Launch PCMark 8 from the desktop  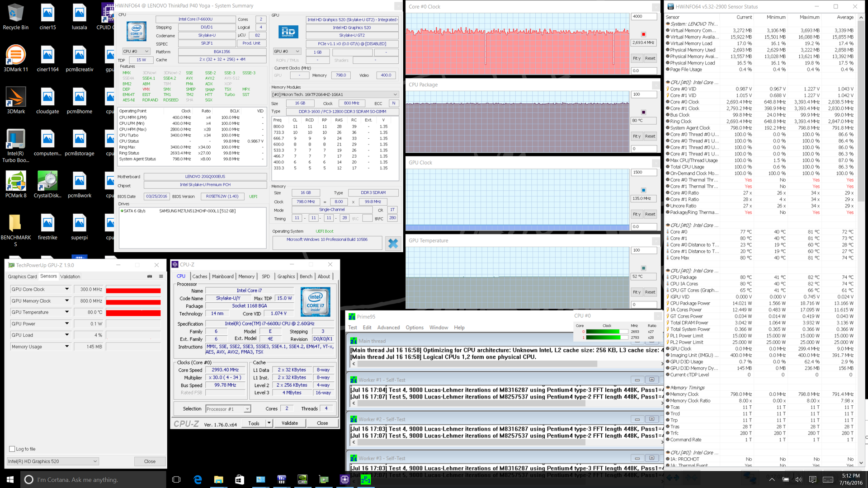[x=15, y=184]
